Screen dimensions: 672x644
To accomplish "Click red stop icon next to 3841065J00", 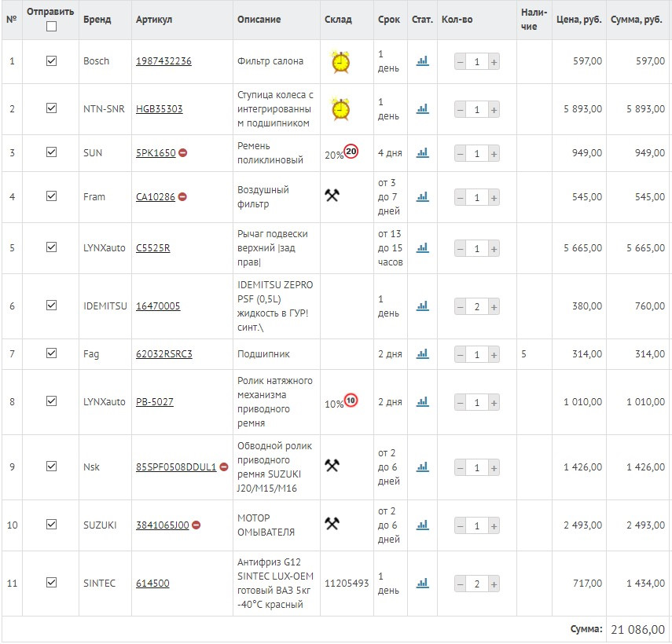I will pos(196,525).
